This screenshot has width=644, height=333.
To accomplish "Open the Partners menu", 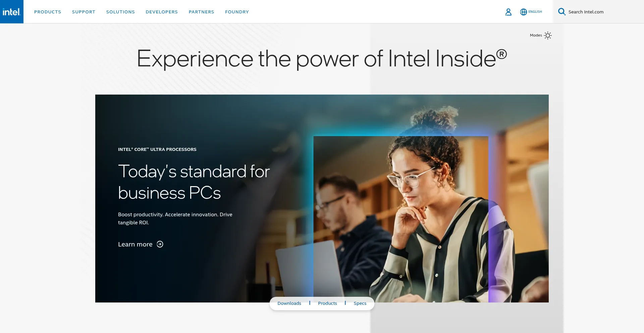I will pyautogui.click(x=201, y=12).
